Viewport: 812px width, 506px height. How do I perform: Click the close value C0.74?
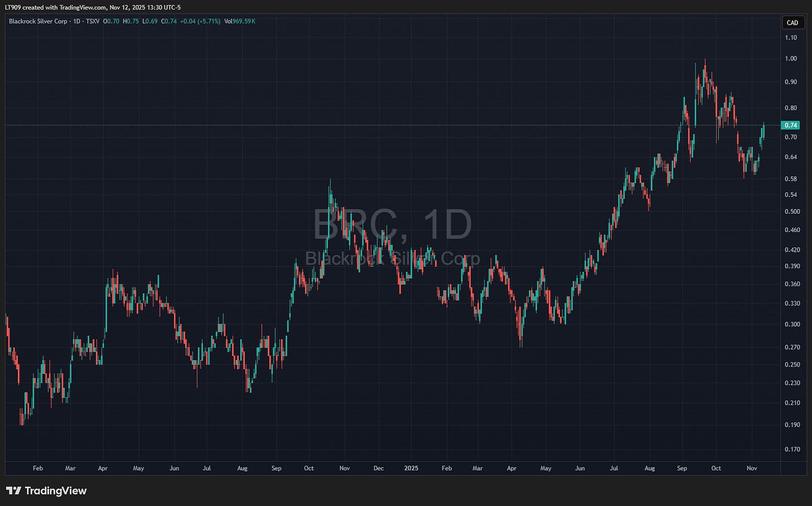[169, 21]
